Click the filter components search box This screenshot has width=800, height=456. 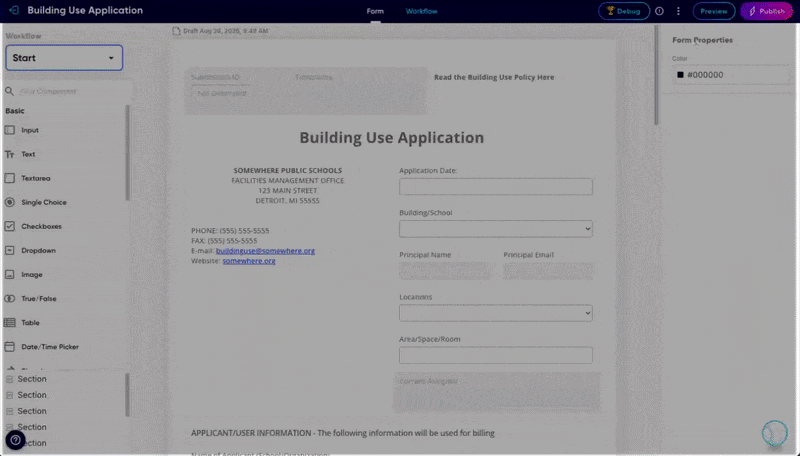[x=69, y=91]
